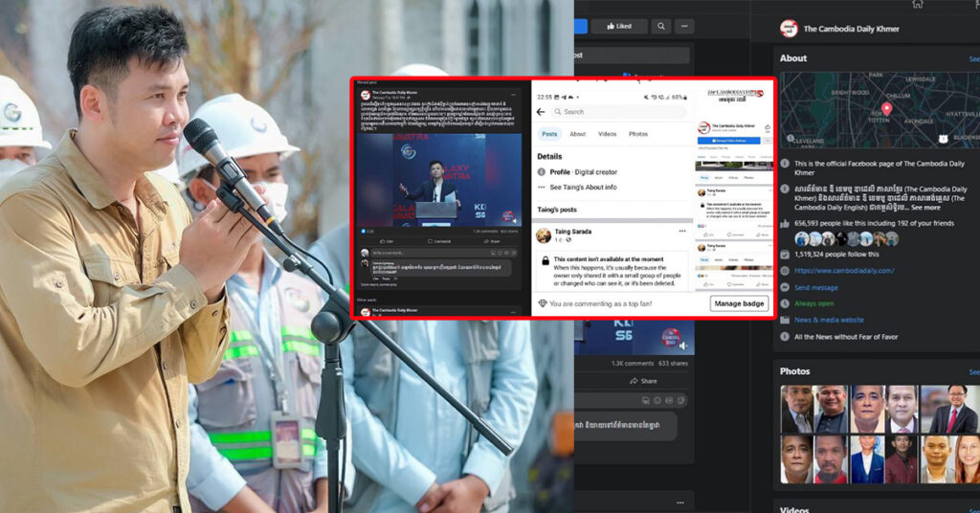The image size is (980, 513).
Task: Click the mobile Search field
Action: pyautogui.click(x=620, y=112)
